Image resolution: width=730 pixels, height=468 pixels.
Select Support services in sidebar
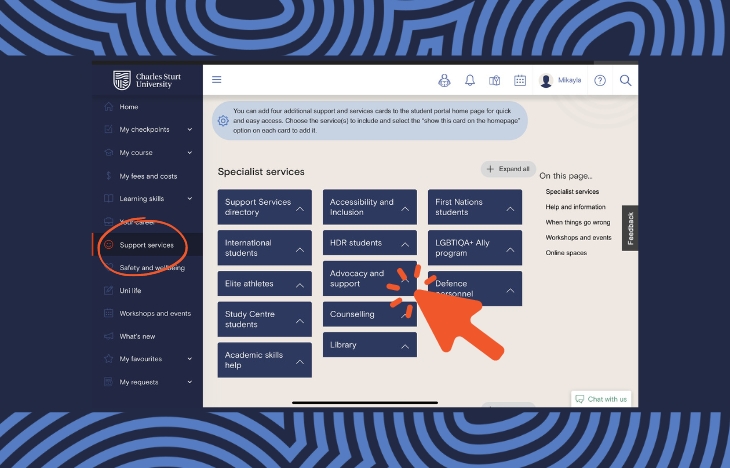[146, 245]
